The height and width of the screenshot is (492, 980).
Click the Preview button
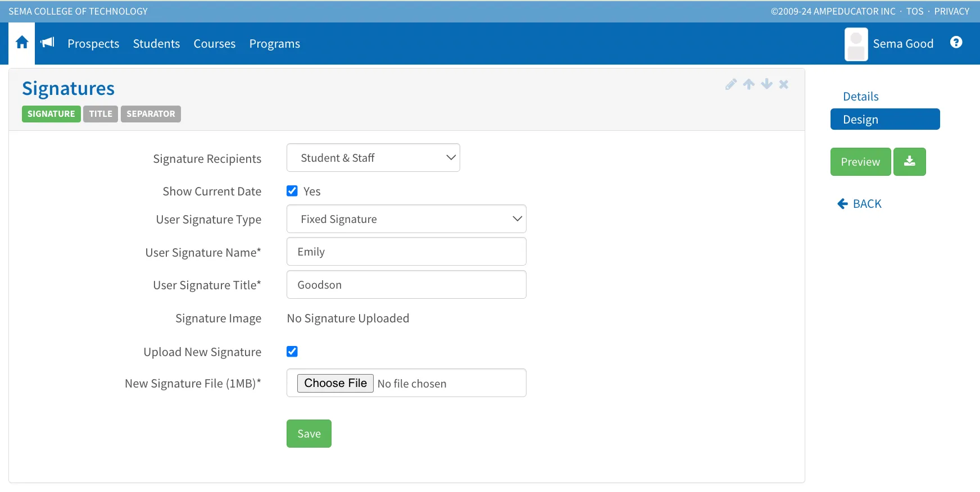860,162
